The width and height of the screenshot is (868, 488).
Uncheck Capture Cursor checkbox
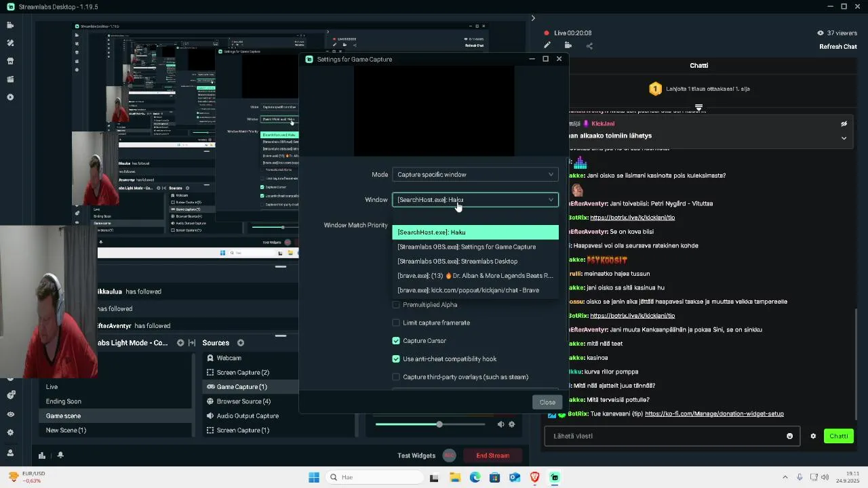point(396,341)
